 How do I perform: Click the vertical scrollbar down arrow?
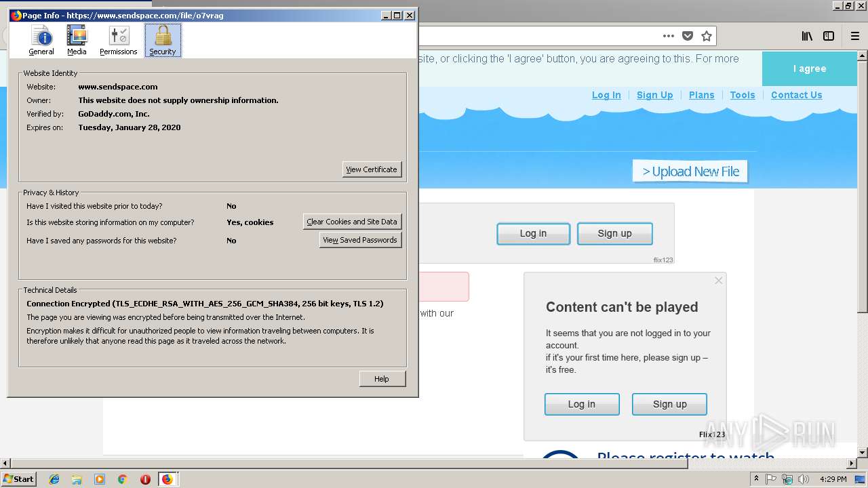click(863, 452)
